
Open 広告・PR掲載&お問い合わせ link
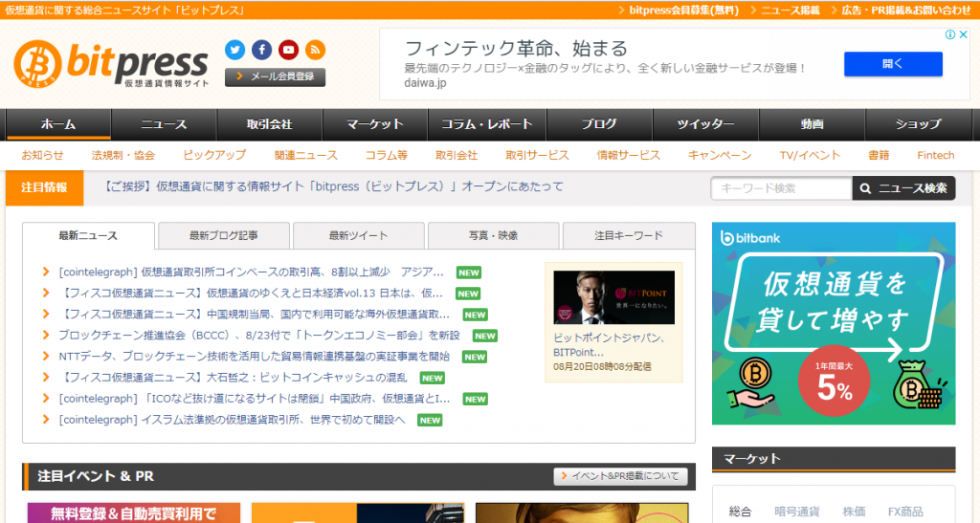coord(906,10)
